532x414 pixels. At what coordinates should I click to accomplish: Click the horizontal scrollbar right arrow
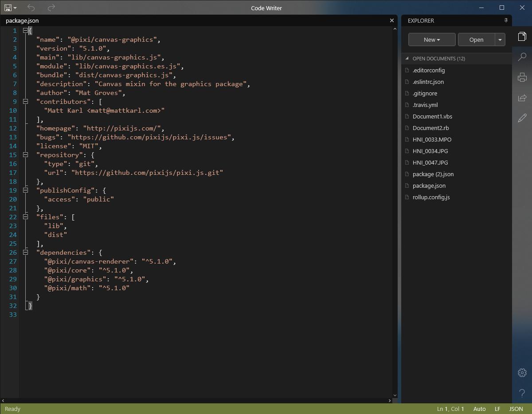point(390,400)
